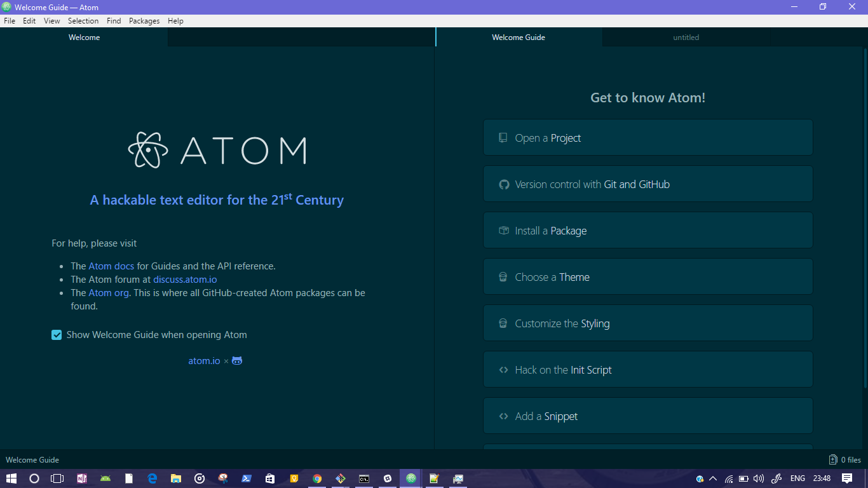The width and height of the screenshot is (868, 488).
Task: Open the Edit menu
Action: [x=29, y=21]
